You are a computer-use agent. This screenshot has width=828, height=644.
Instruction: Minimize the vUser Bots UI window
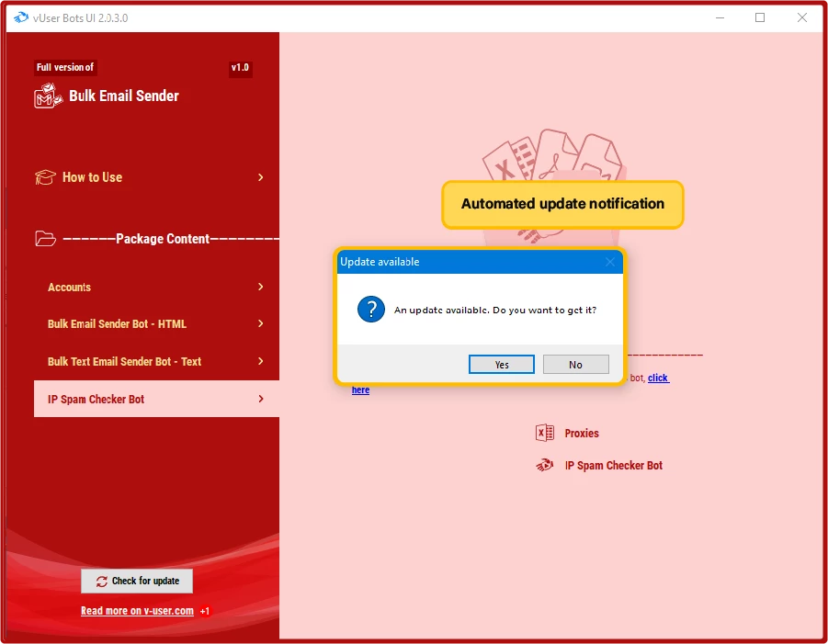720,17
